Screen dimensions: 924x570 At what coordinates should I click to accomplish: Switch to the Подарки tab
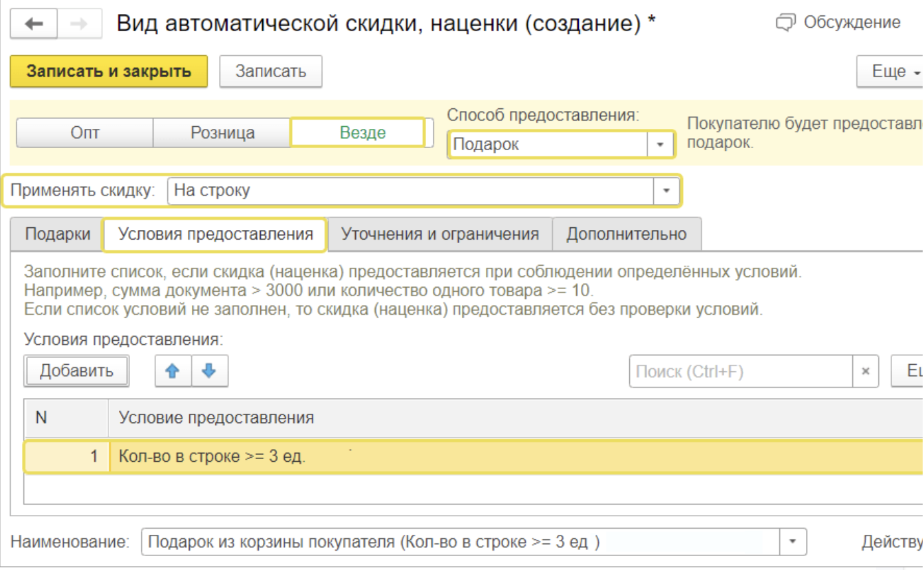coord(57,235)
